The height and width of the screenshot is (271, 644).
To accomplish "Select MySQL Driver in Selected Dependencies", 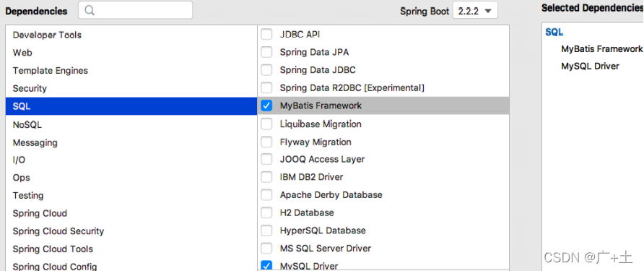I will (x=590, y=66).
